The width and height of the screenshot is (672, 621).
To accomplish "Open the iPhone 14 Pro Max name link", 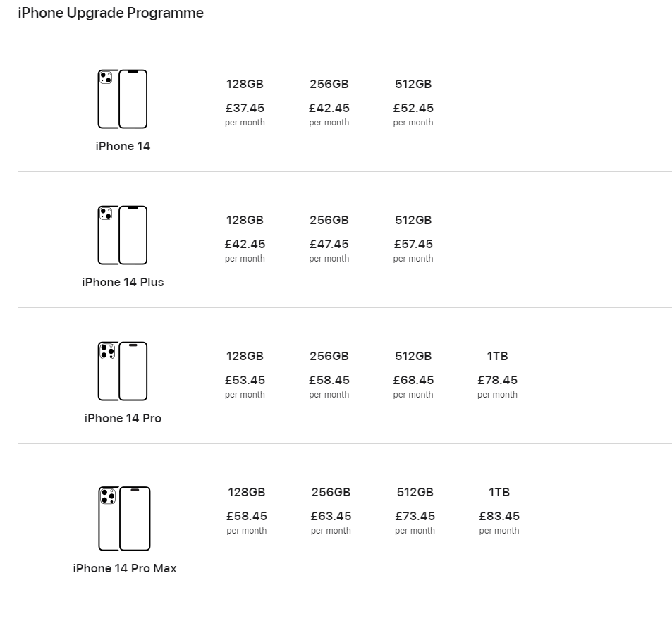I will [x=124, y=568].
